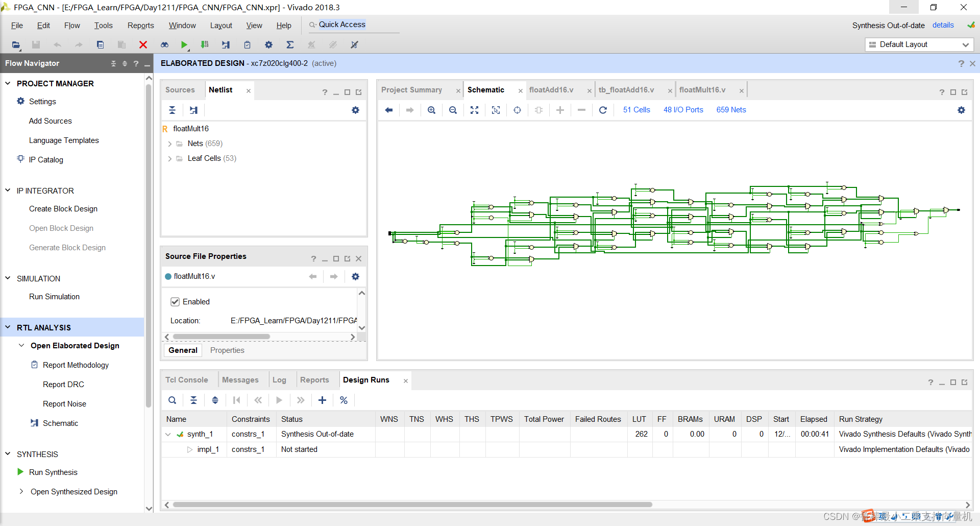The image size is (980, 526).
Task: Click the schematic zoom out icon
Action: point(453,110)
